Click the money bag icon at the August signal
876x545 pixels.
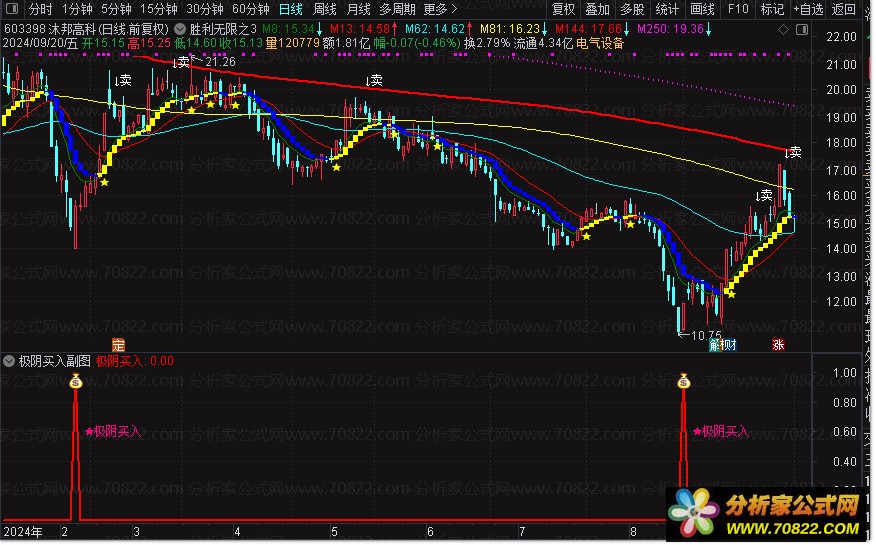coord(684,382)
